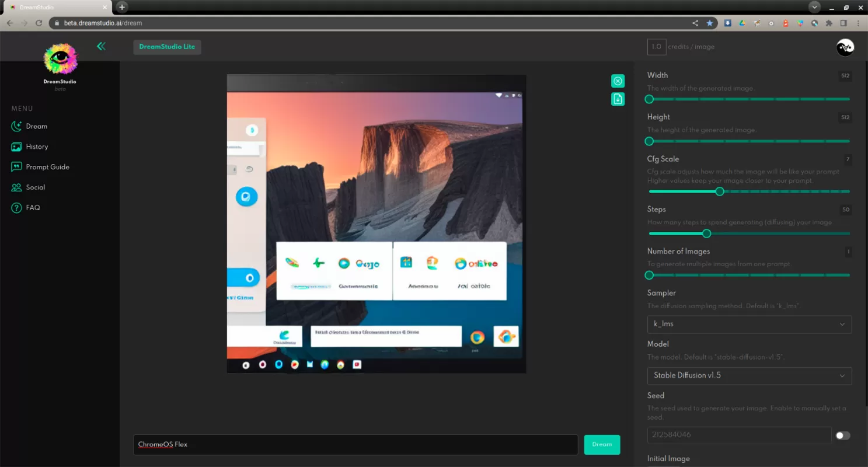
Task: Reload the page in the browser
Action: click(39, 23)
